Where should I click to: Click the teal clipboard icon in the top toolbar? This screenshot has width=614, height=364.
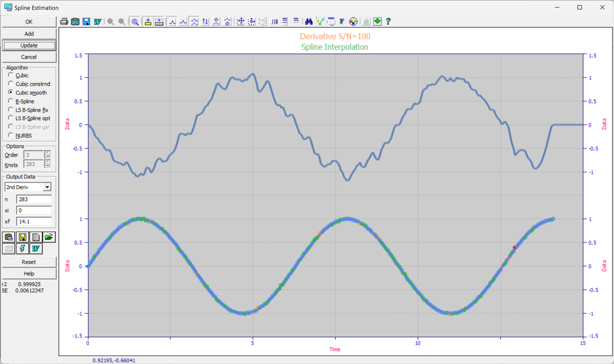click(x=75, y=21)
